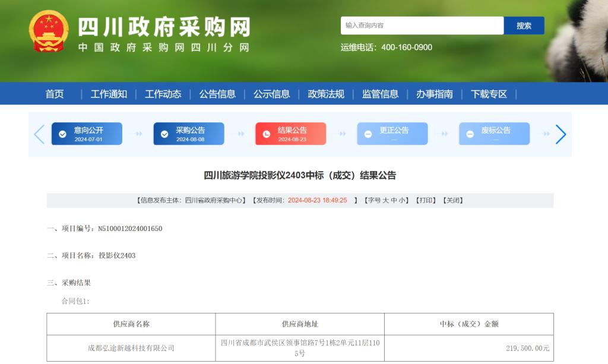Open the 工作通知 menu item

click(109, 94)
